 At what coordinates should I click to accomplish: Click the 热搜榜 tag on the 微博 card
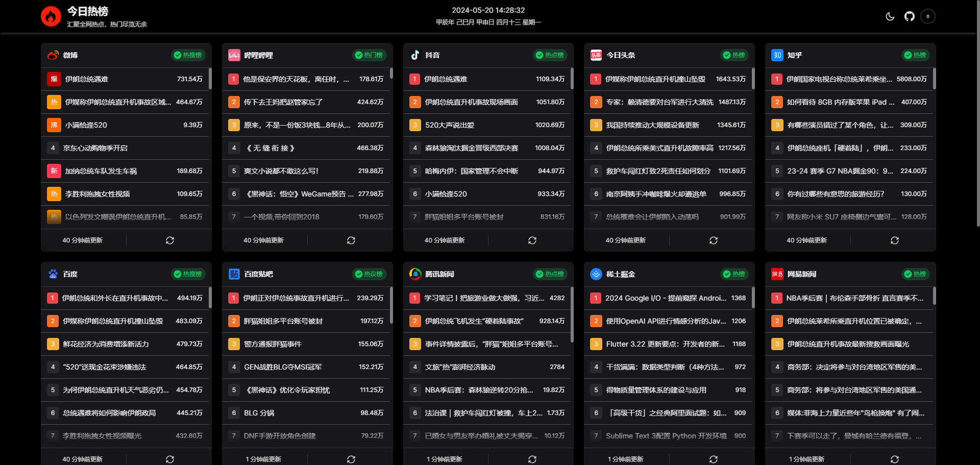[x=188, y=55]
